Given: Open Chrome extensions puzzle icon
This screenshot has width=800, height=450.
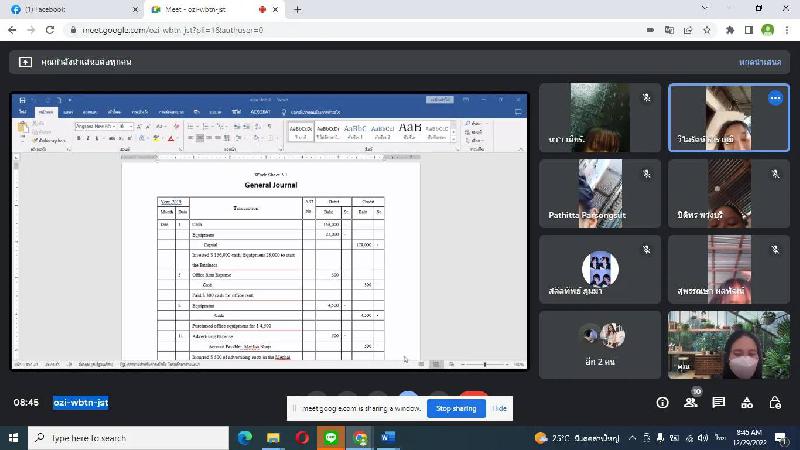Looking at the screenshot, I should pos(730,30).
